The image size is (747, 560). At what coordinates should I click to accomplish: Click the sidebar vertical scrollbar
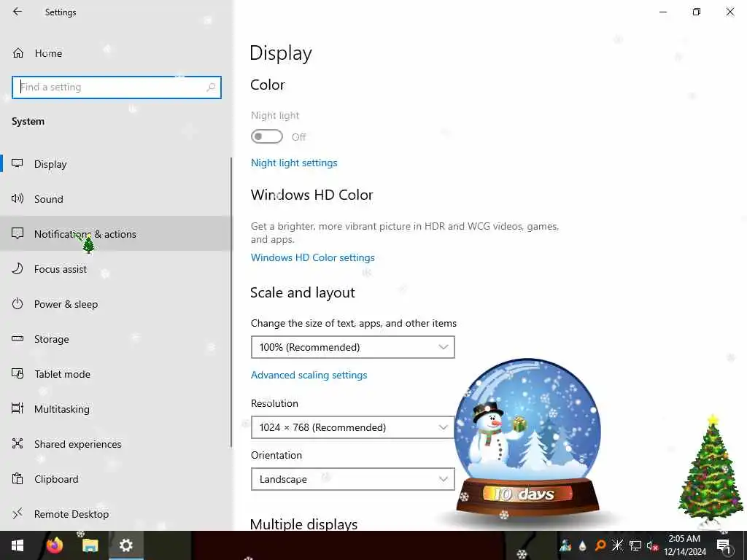[231, 303]
